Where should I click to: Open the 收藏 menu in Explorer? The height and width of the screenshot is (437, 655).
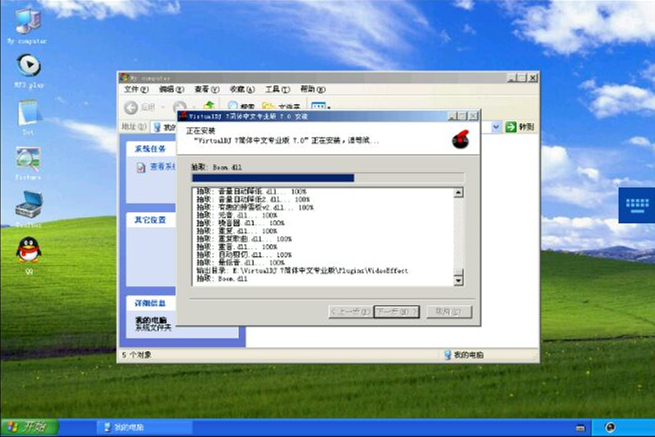point(242,89)
